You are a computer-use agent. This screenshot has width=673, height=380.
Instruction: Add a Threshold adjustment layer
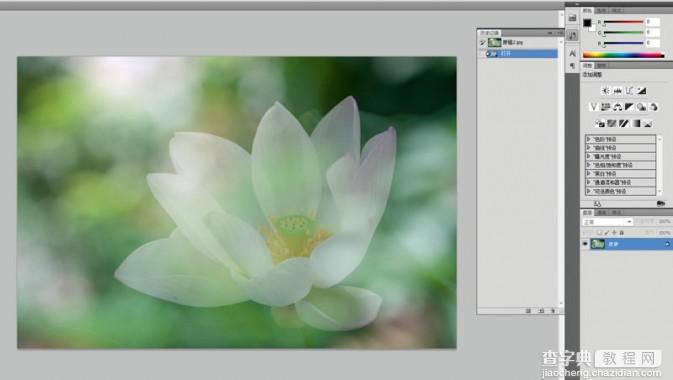coord(624,124)
